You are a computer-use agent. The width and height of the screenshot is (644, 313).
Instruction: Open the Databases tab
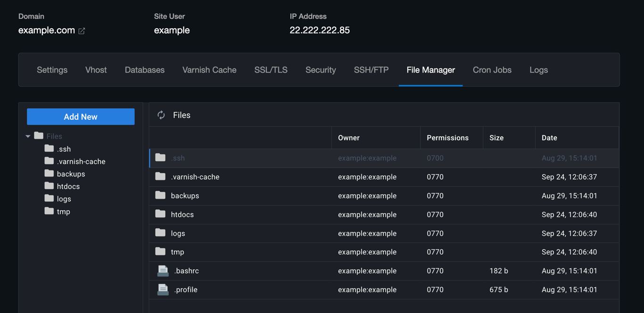[x=144, y=70]
